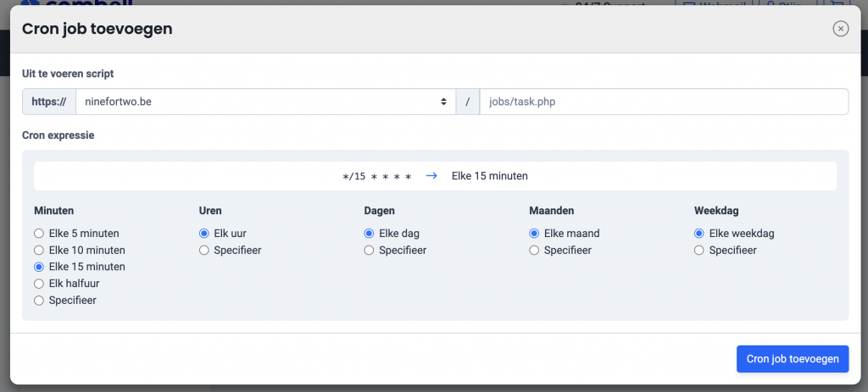
Task: Select Elke weekdag radio button
Action: tap(698, 234)
